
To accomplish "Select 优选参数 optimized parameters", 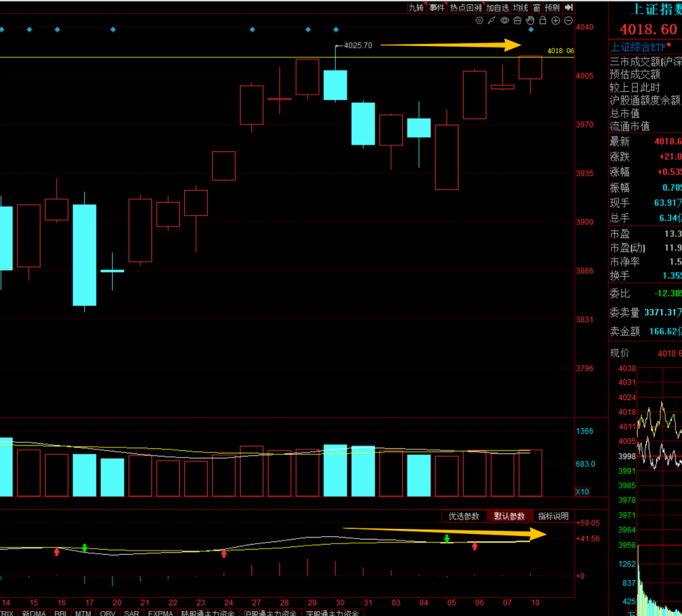I will coord(464,516).
